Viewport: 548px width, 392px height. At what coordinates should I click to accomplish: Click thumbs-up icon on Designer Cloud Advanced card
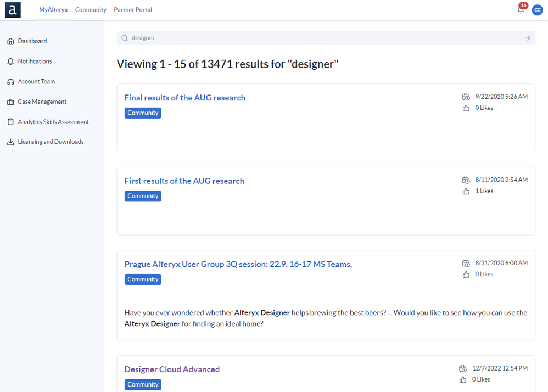pyautogui.click(x=463, y=379)
